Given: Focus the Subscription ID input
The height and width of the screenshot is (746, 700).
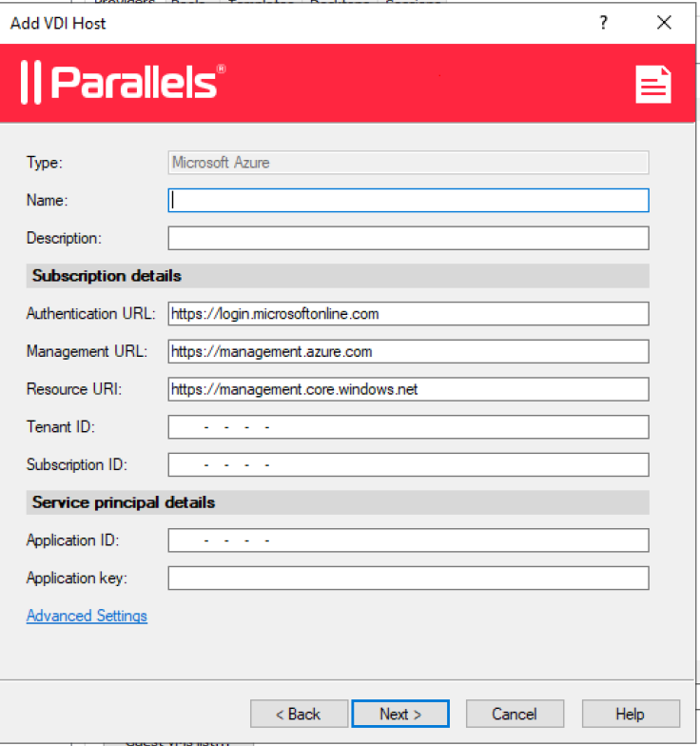Looking at the screenshot, I should pyautogui.click(x=409, y=464).
